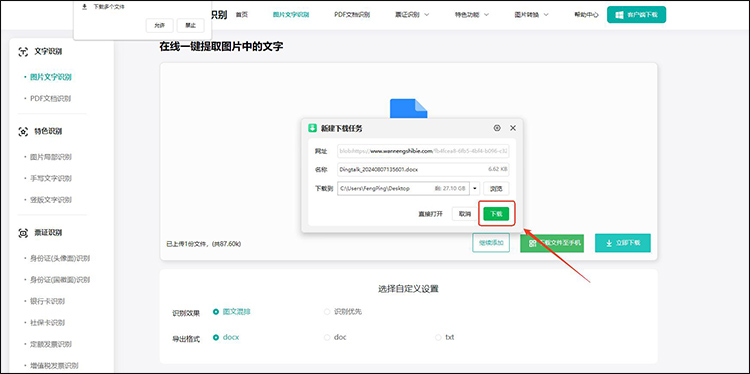Select PDF文档识别 in the sidebar
The width and height of the screenshot is (750, 374).
coord(51,99)
